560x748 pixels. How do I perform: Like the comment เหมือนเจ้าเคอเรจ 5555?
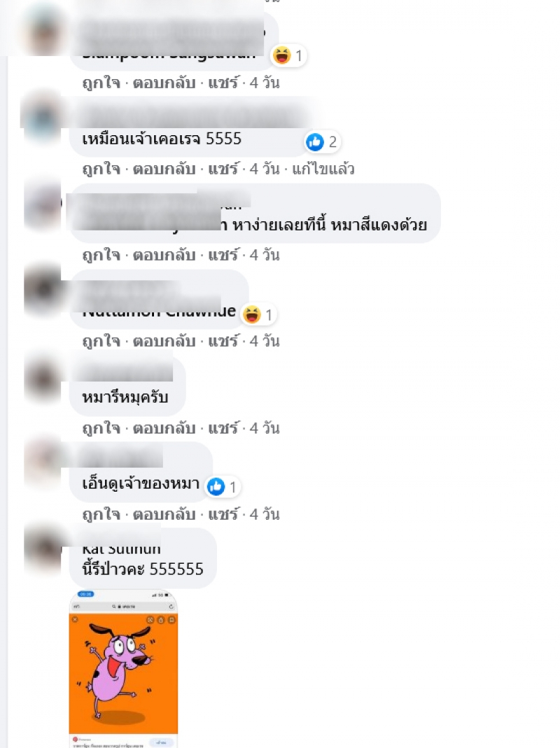[x=101, y=169]
